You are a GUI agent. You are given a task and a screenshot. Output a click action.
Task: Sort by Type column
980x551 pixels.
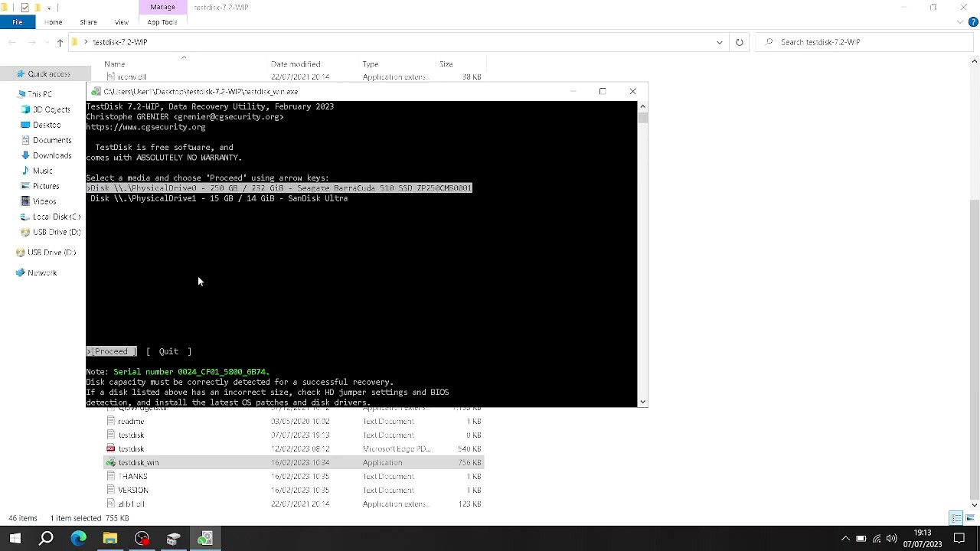point(370,64)
